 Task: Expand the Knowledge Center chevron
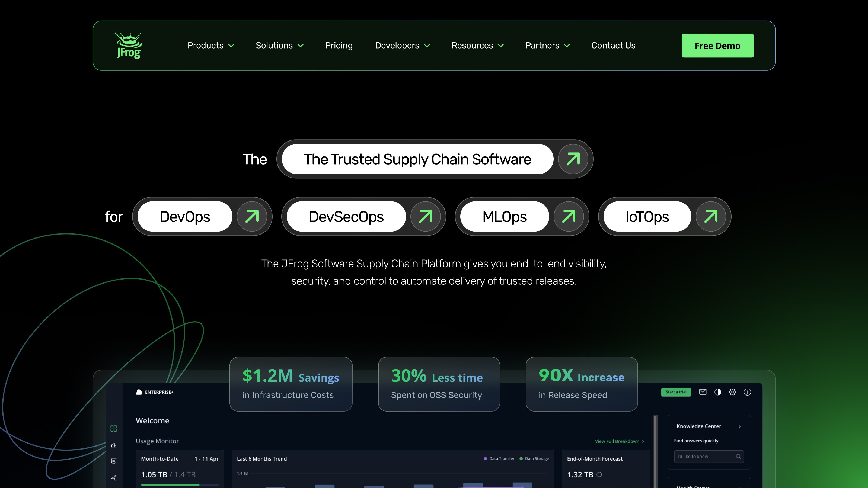tap(740, 426)
